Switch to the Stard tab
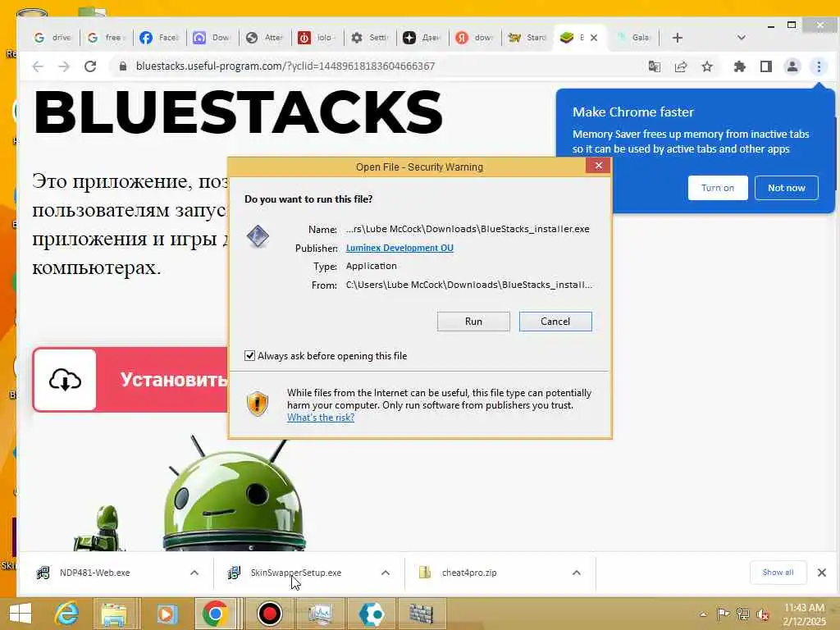The image size is (840, 630). pyautogui.click(x=527, y=38)
